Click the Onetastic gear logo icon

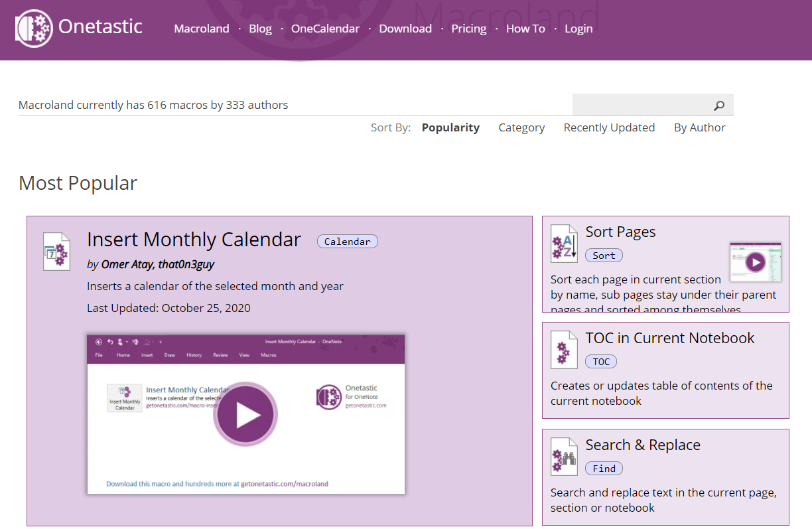34,29
